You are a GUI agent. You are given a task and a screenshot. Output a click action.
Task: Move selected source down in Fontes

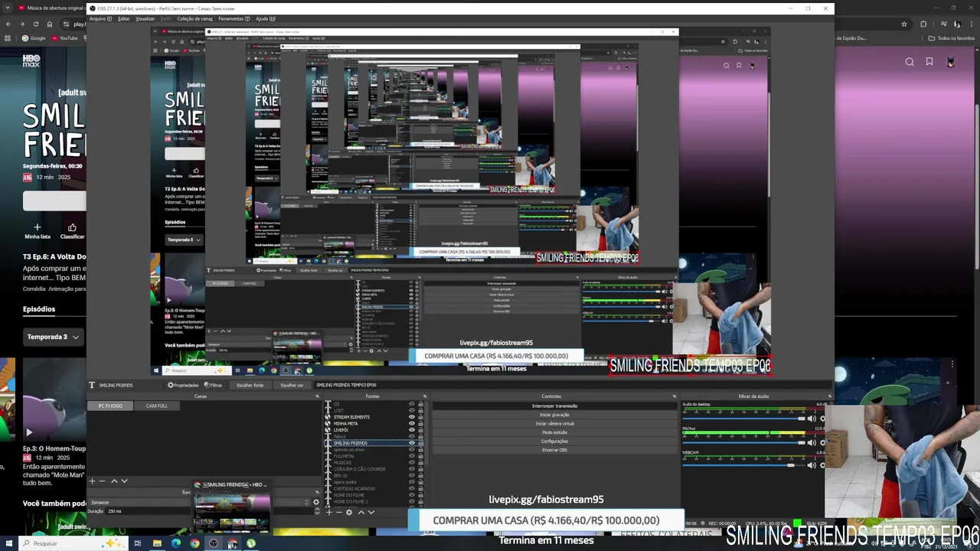(371, 512)
